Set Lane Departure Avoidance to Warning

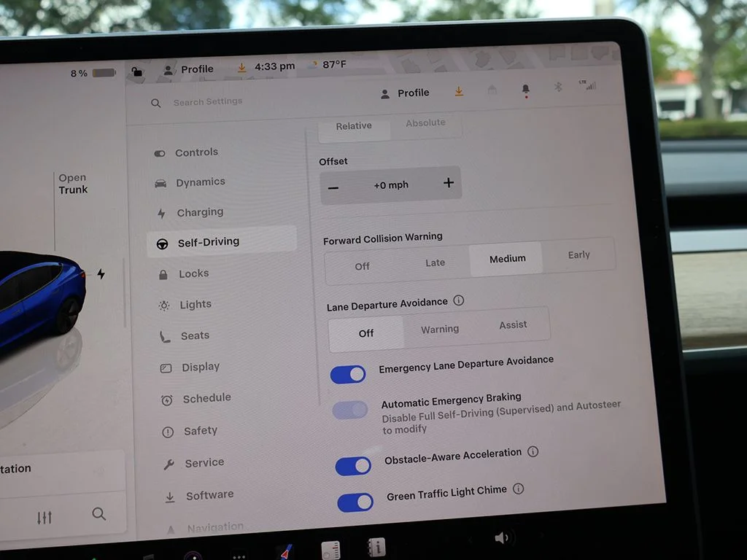tap(440, 330)
